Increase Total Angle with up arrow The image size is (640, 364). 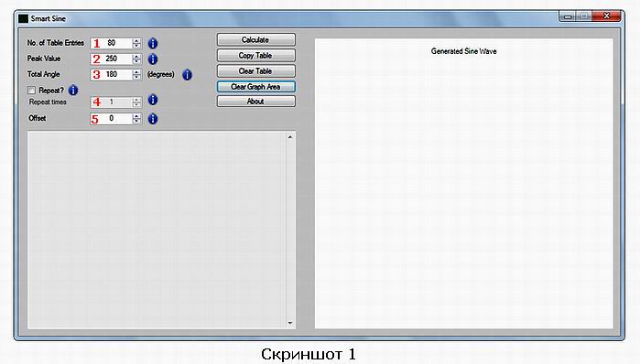[136, 71]
